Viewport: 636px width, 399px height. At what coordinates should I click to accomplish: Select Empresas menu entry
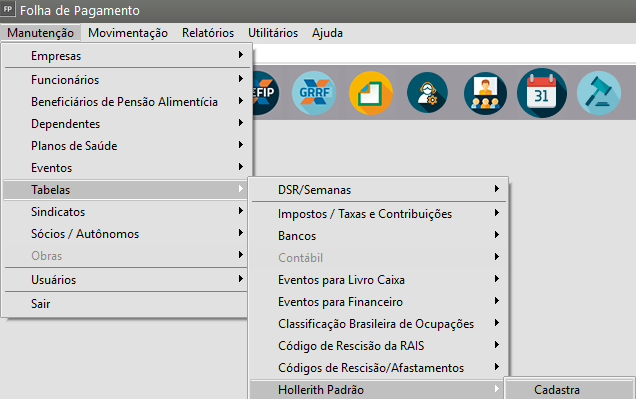[x=126, y=56]
